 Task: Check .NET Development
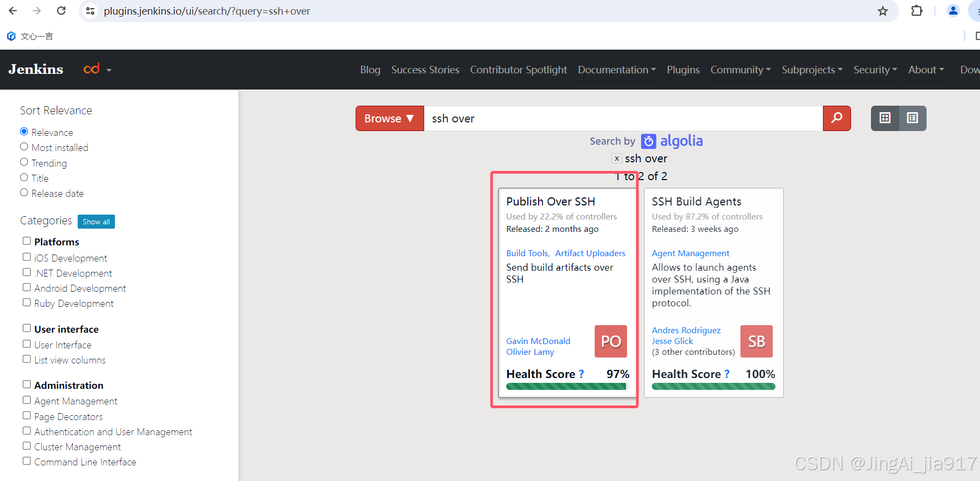pos(26,272)
